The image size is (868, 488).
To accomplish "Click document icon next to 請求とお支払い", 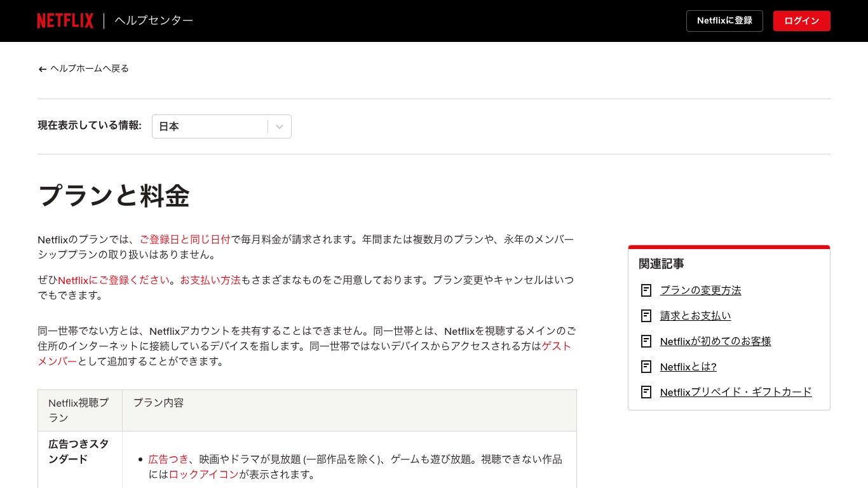I will click(646, 316).
